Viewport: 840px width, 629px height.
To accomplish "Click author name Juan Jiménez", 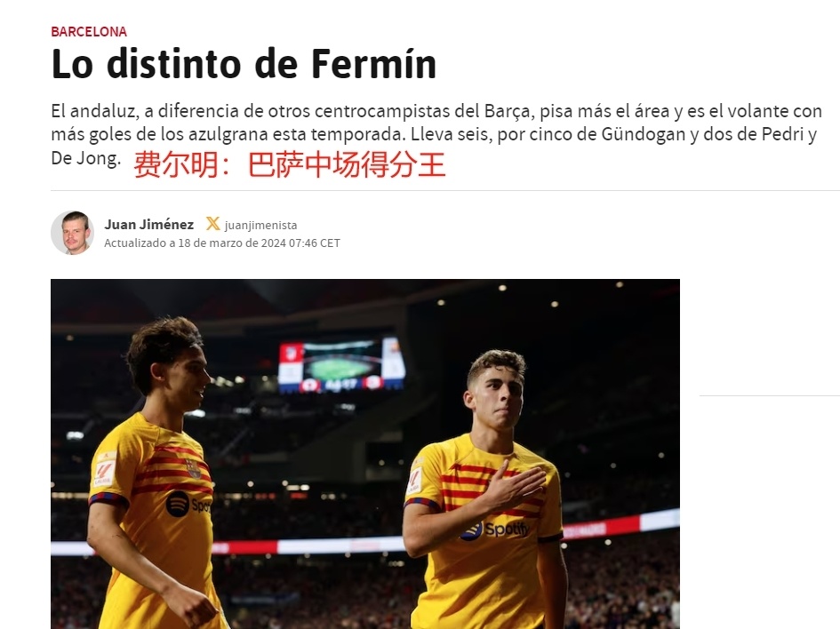I will coord(149,224).
